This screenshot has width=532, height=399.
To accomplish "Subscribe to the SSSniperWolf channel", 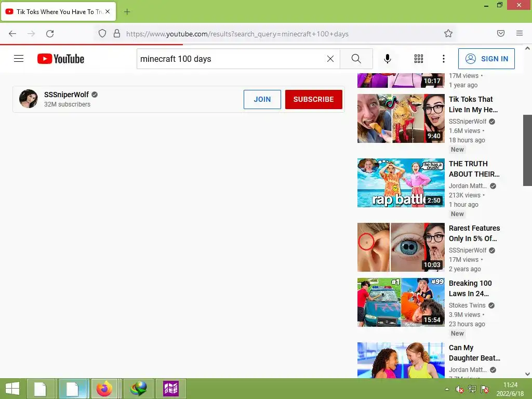I will click(x=313, y=99).
